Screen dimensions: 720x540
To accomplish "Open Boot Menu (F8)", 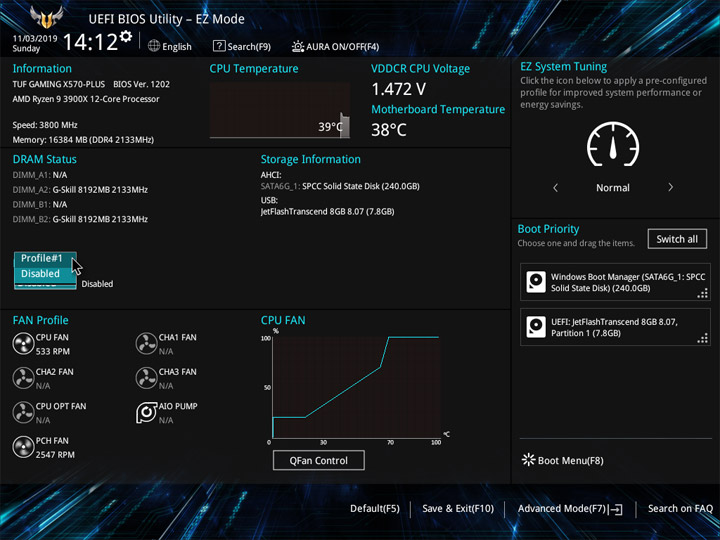I will pos(562,460).
